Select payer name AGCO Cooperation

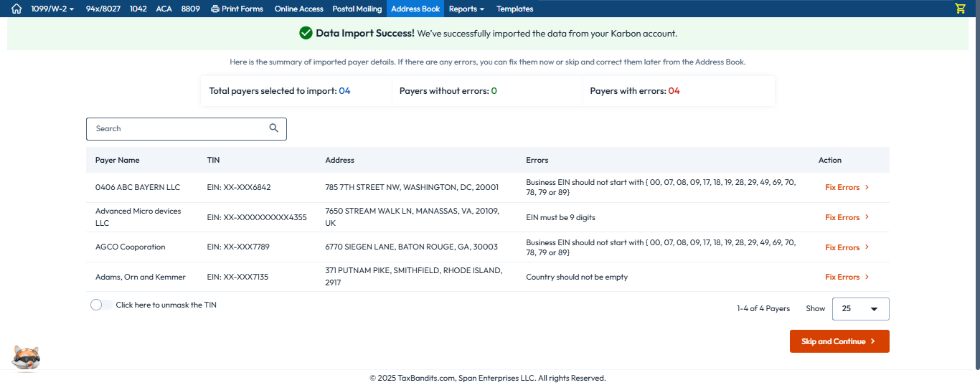(x=131, y=247)
